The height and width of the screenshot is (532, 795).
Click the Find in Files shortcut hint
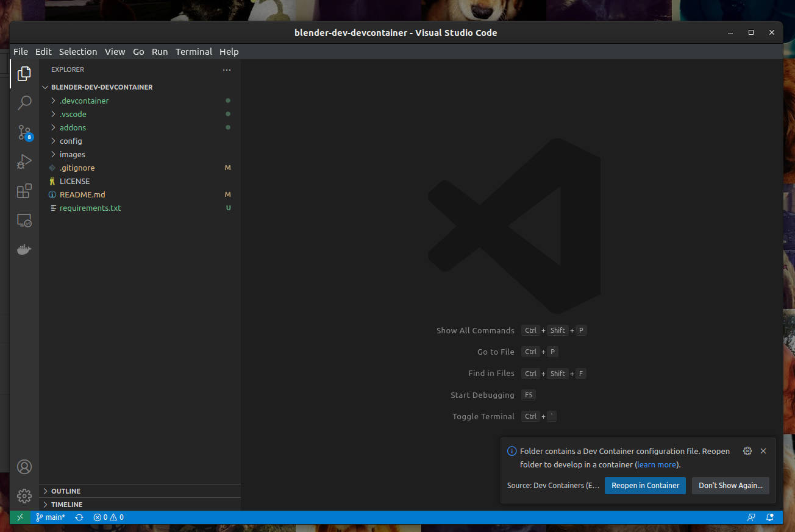click(527, 374)
